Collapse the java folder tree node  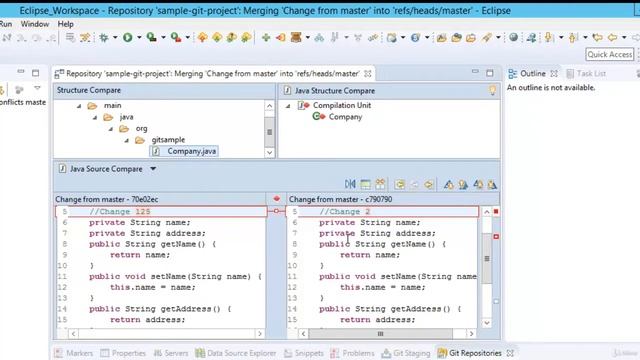[x=95, y=118]
